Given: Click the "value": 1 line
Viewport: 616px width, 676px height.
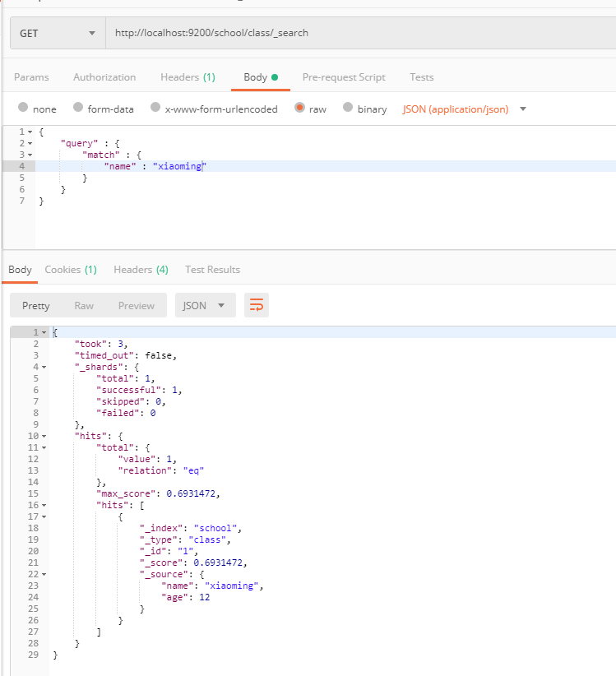Looking at the screenshot, I should [147, 459].
